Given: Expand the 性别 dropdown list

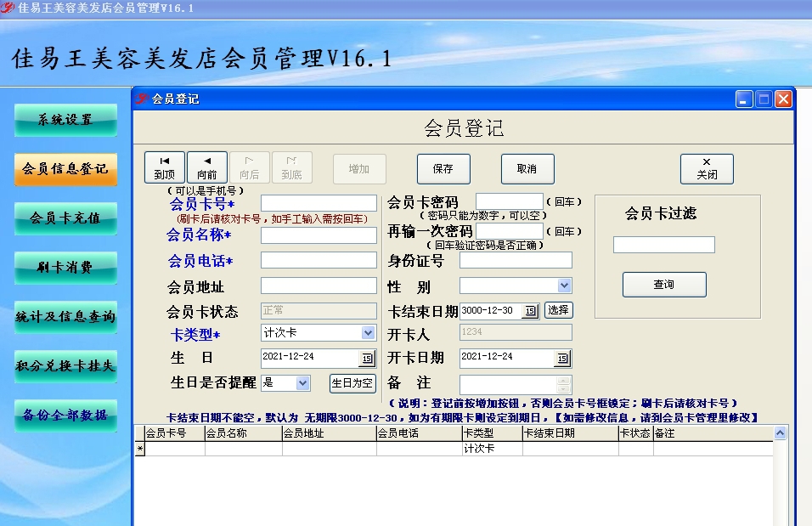Looking at the screenshot, I should pos(563,285).
